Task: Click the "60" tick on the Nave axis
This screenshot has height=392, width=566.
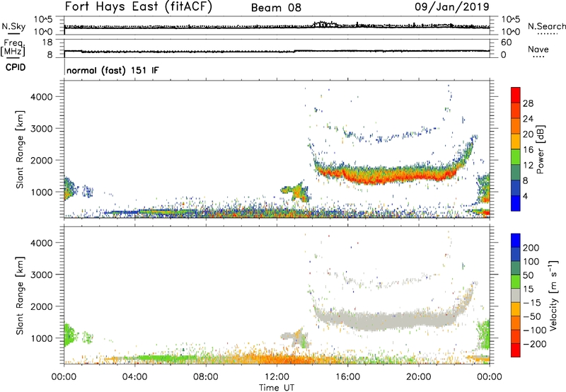Action: click(x=506, y=42)
